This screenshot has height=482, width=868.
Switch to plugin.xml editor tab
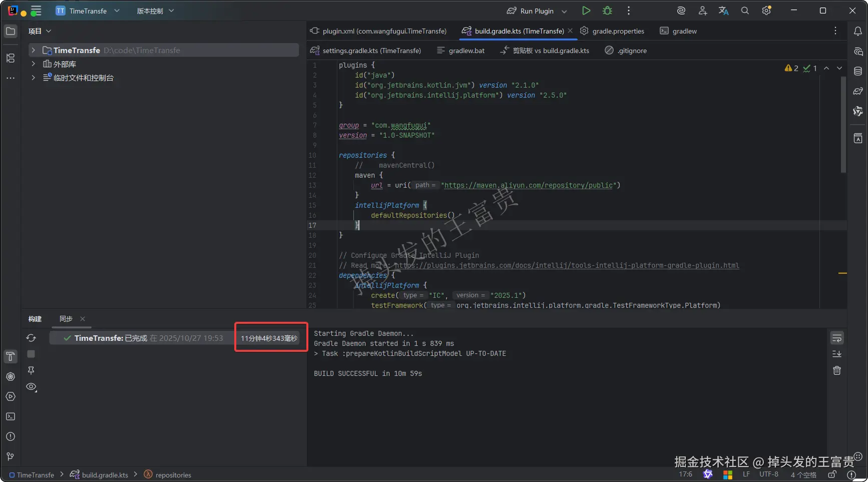pos(384,31)
